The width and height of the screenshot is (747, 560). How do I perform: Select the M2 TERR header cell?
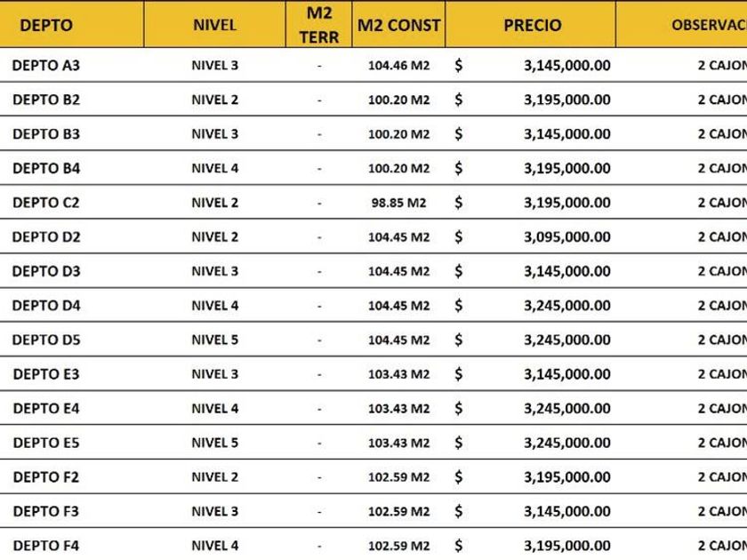(x=318, y=25)
